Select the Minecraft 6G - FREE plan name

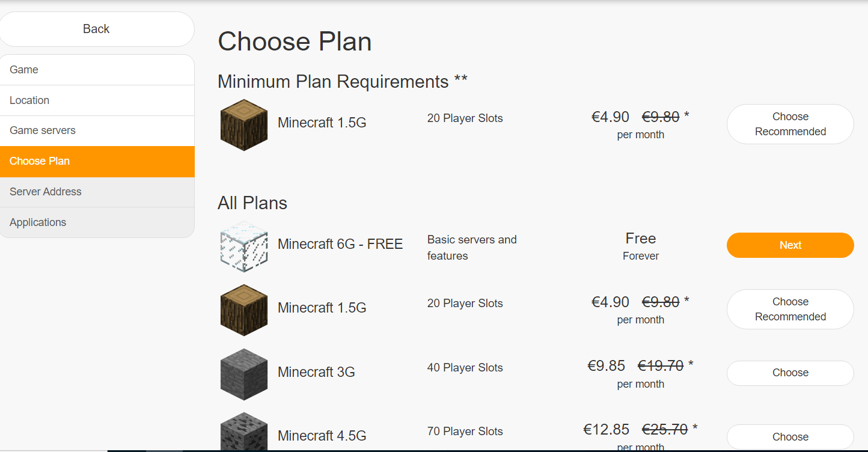click(340, 244)
